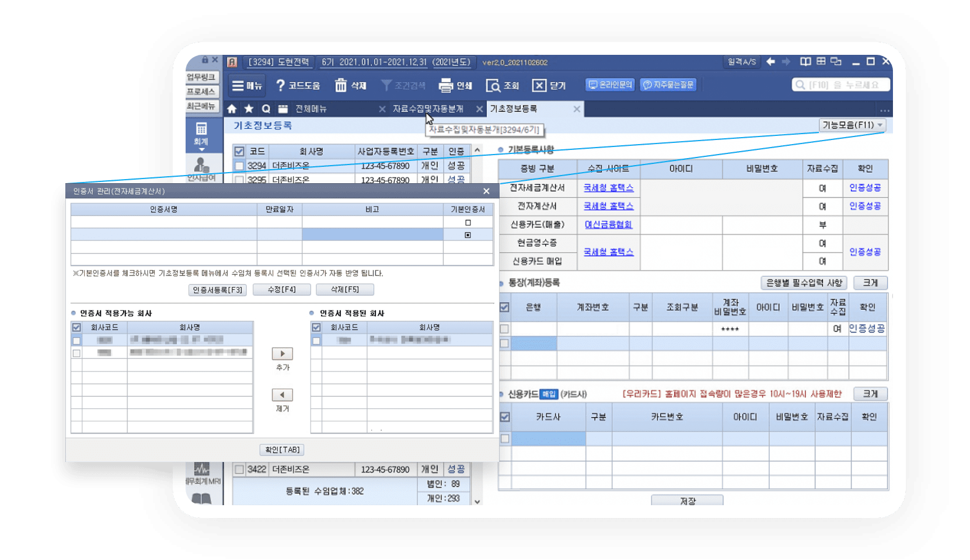Open 국세청 홈택스 link for 전자세금계산서
This screenshot has width=970, height=560.
[x=608, y=188]
